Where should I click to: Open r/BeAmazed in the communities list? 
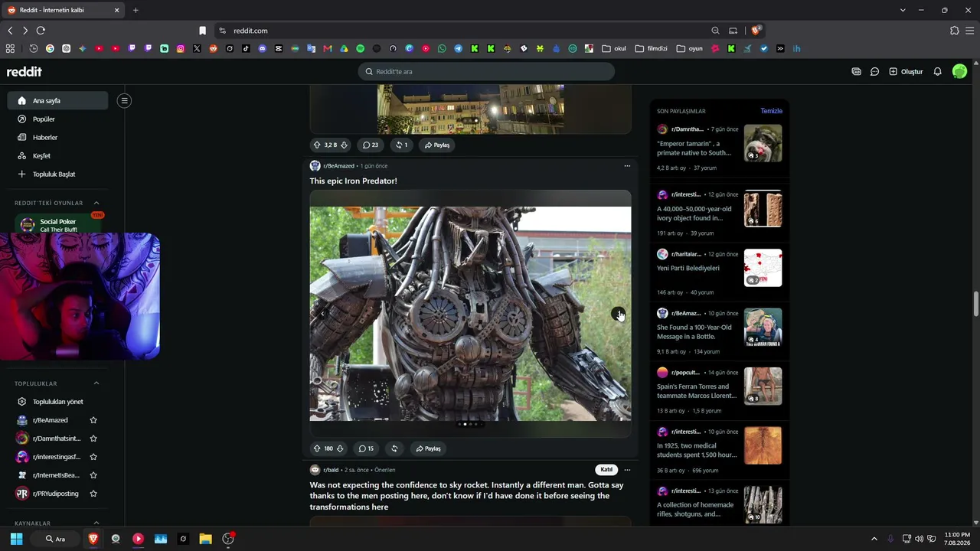point(50,420)
